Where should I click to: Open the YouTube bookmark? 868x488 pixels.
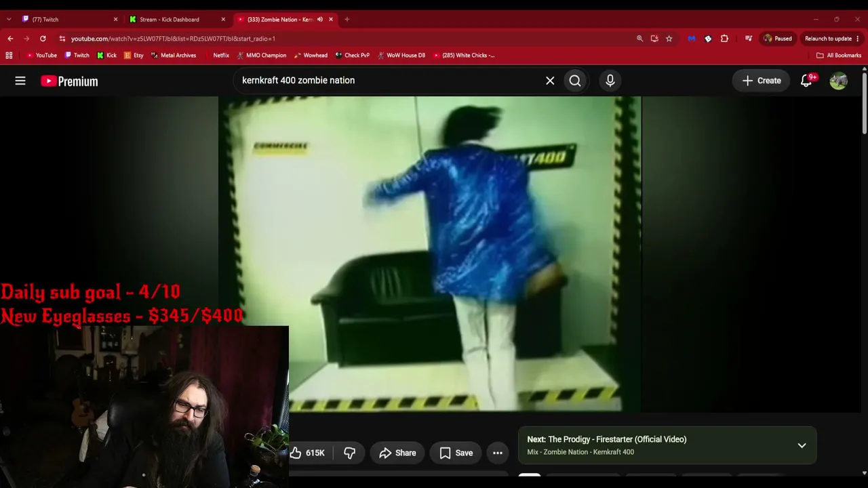point(42,56)
